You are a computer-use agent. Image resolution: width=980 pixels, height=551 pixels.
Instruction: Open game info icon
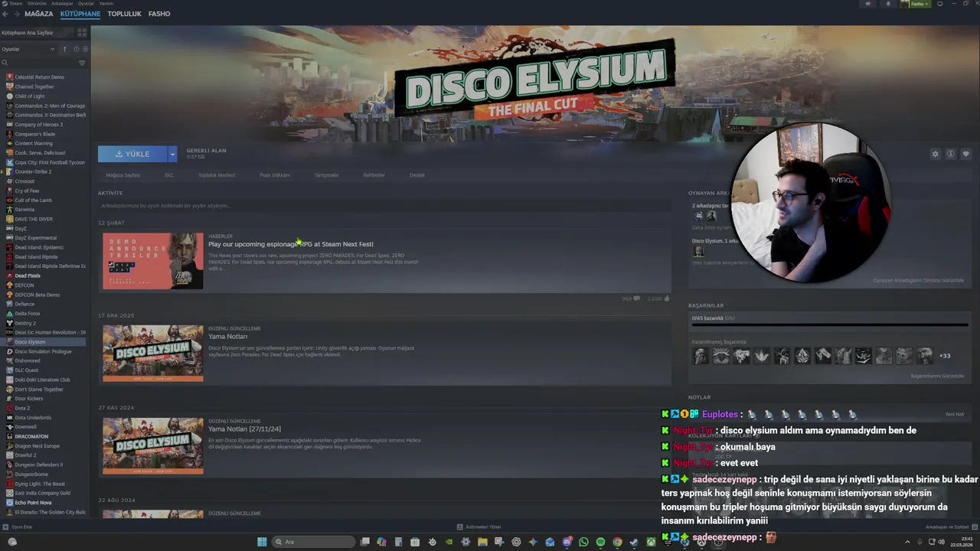[950, 154]
